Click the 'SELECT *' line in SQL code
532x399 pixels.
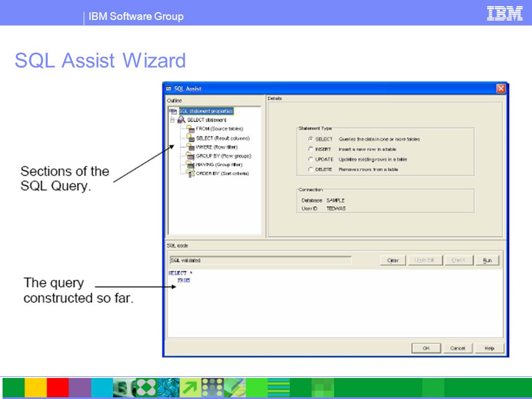pyautogui.click(x=180, y=273)
